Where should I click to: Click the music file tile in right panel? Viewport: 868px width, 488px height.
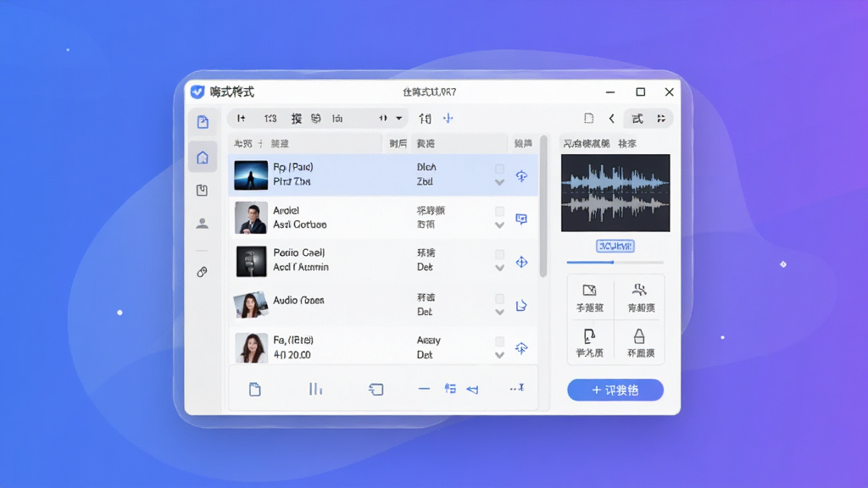[590, 343]
